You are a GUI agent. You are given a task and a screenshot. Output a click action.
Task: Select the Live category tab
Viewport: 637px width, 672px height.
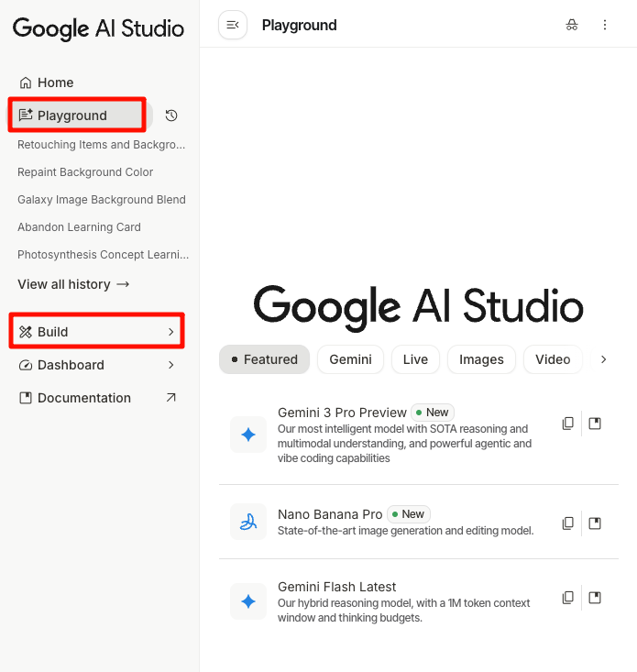[415, 359]
